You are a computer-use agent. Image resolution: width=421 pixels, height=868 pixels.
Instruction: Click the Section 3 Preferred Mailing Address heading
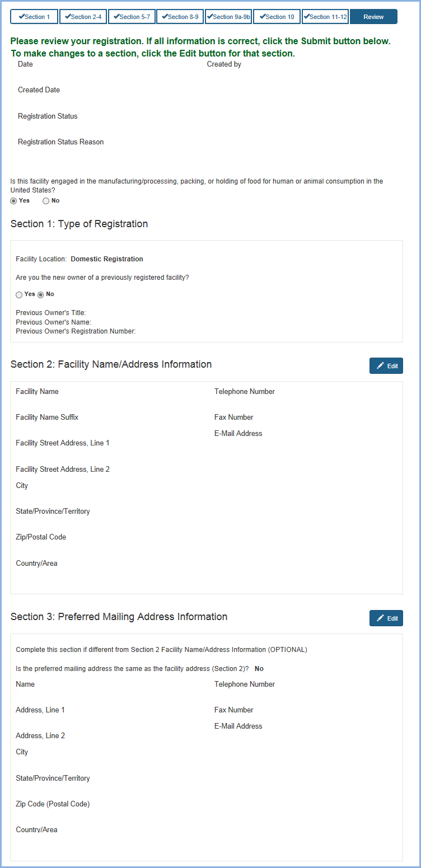pyautogui.click(x=119, y=617)
